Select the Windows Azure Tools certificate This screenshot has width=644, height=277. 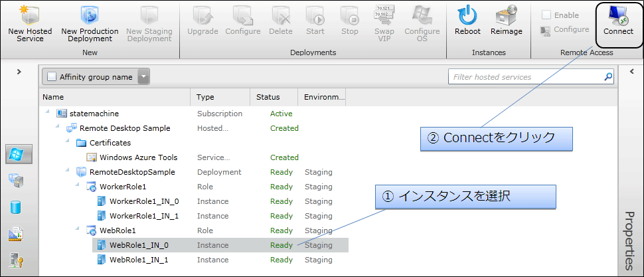click(138, 157)
